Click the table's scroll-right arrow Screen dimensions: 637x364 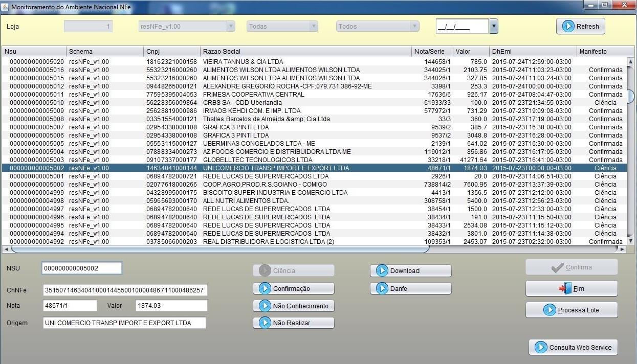[x=623, y=249]
